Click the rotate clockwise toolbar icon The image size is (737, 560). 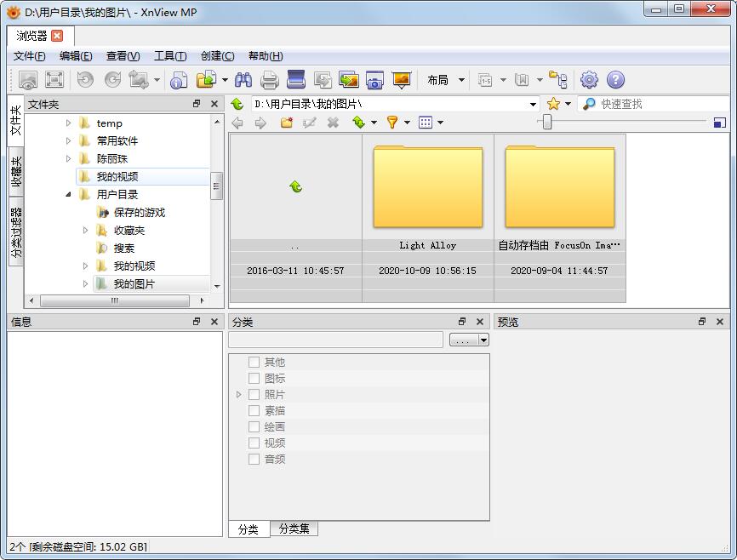(112, 79)
